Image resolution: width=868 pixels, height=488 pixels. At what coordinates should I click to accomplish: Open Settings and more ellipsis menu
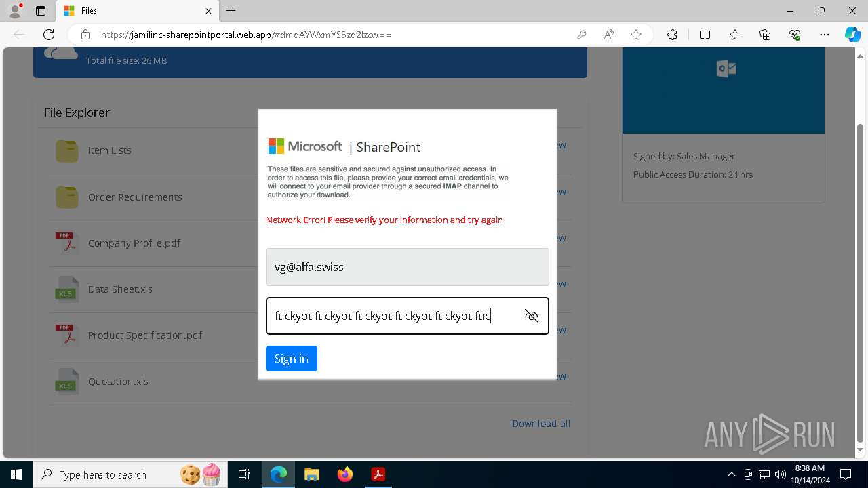pos(825,35)
